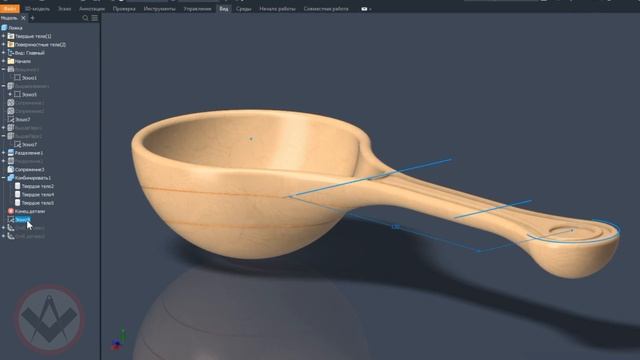
Task: Select the Разделение1 label
Action: coord(29,153)
